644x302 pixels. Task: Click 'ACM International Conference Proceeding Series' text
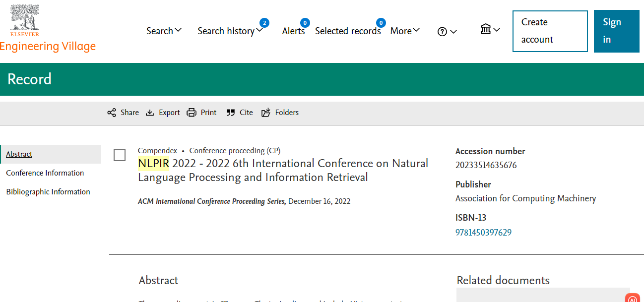[x=212, y=201]
